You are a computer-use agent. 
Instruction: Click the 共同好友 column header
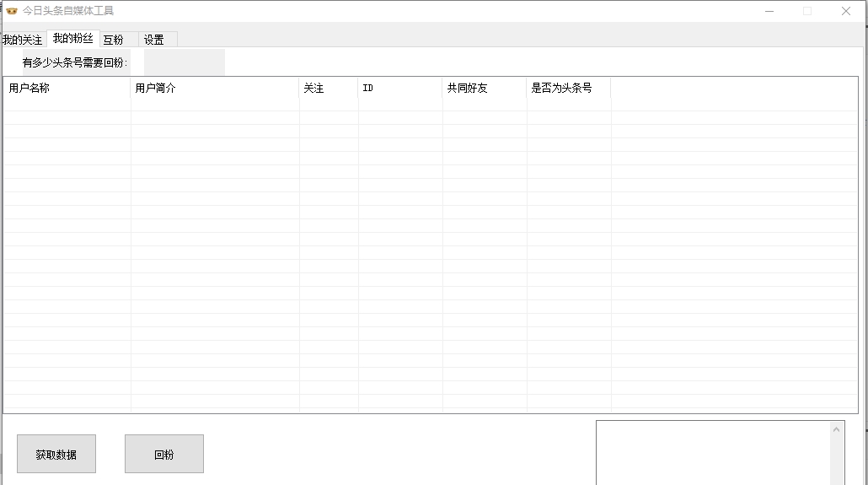pos(485,88)
